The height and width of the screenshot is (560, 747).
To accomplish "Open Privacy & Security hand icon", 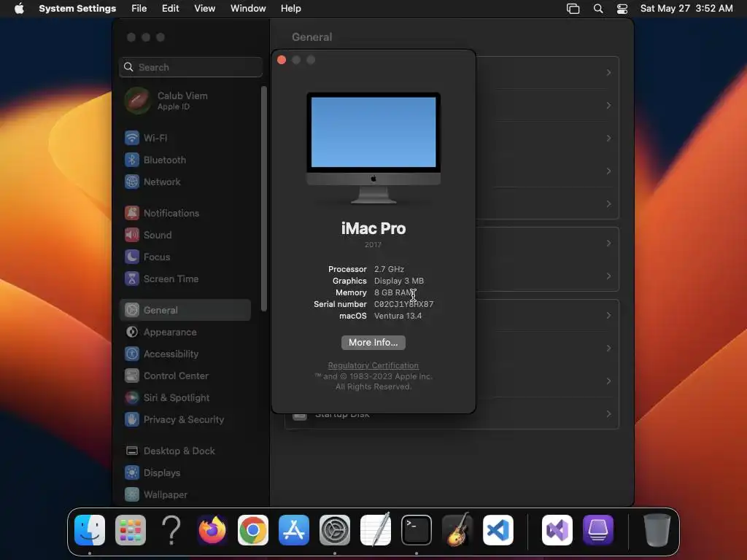I will coord(132,420).
